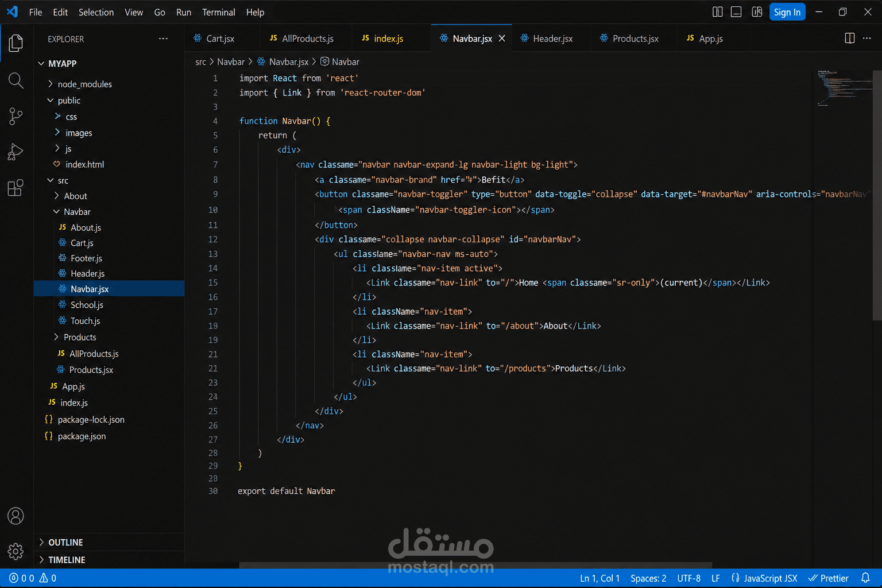The height and width of the screenshot is (588, 882).
Task: Click the errors and warnings status indicator
Action: pos(33,578)
